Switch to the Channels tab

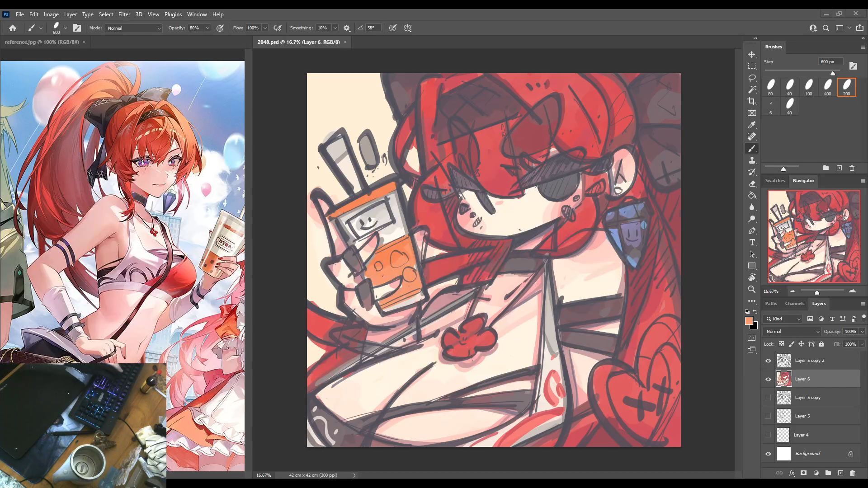(x=794, y=304)
